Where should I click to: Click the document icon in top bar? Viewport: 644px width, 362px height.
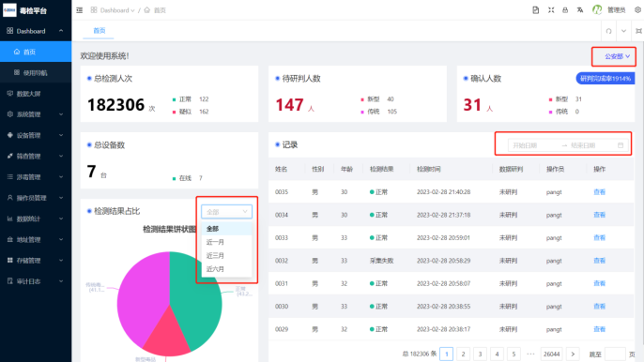pos(535,10)
